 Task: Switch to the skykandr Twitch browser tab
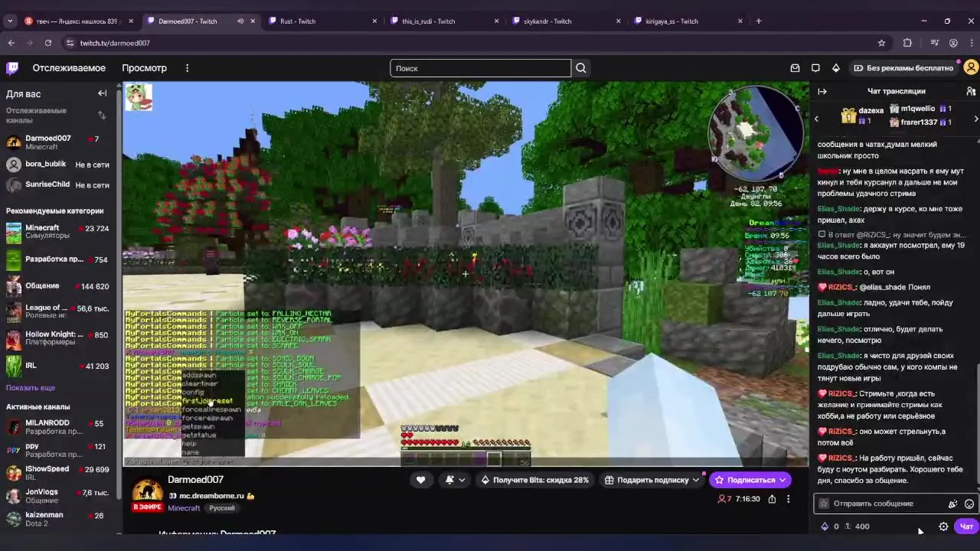tap(565, 21)
